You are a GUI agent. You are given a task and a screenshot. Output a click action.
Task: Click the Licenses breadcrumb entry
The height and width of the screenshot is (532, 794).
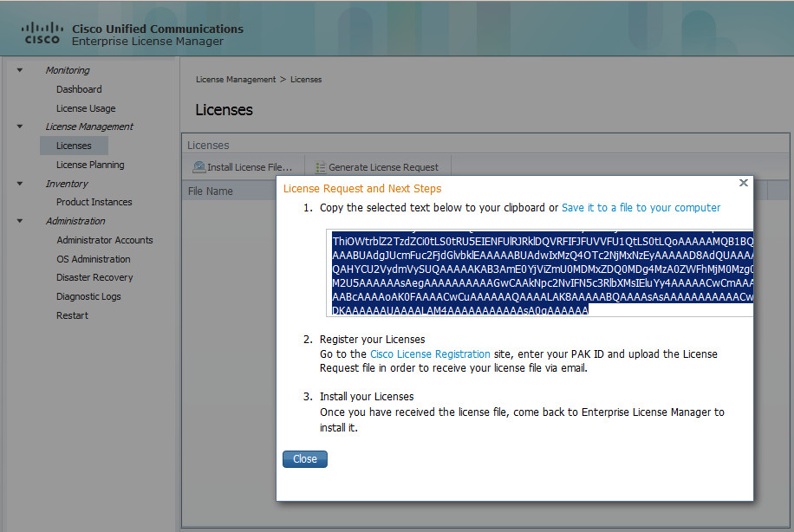[x=306, y=80]
